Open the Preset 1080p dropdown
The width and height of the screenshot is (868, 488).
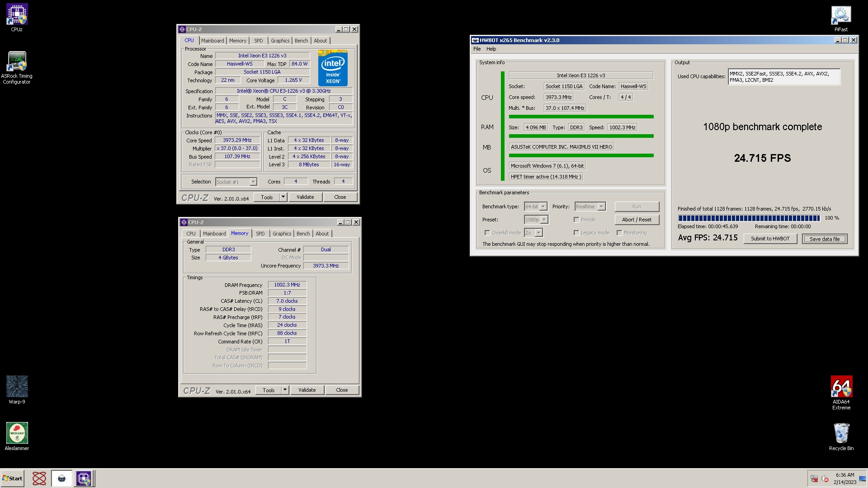536,220
